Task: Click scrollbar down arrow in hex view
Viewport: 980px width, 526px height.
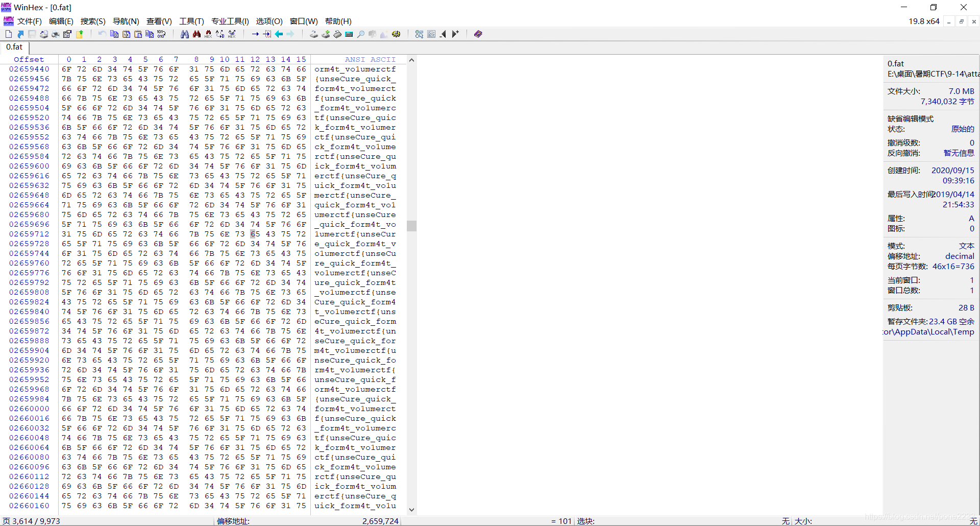Action: pos(411,510)
